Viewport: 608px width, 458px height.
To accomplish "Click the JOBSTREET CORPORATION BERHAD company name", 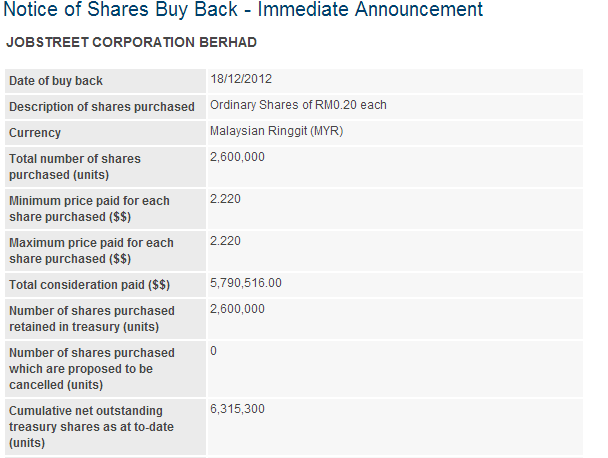I will pos(131,43).
